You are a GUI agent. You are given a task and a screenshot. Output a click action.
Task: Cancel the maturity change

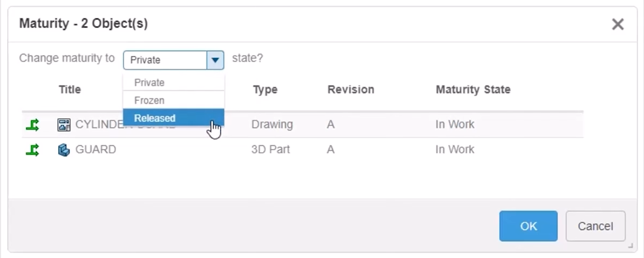pos(595,226)
